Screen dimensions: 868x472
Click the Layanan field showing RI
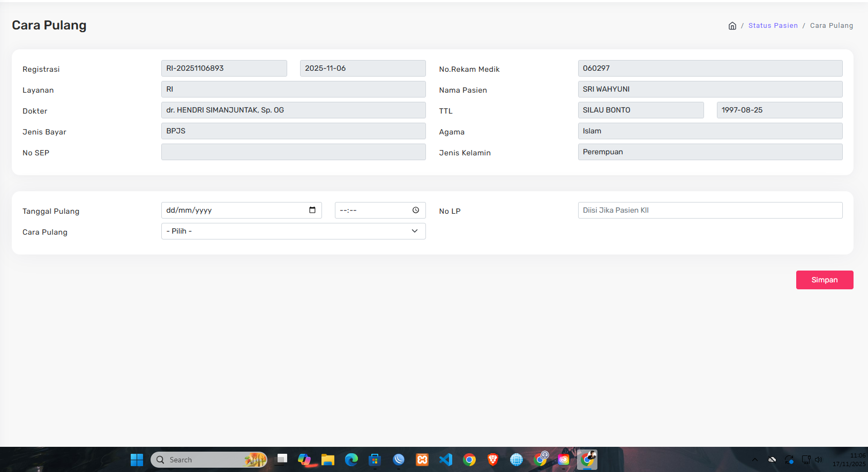tap(294, 89)
